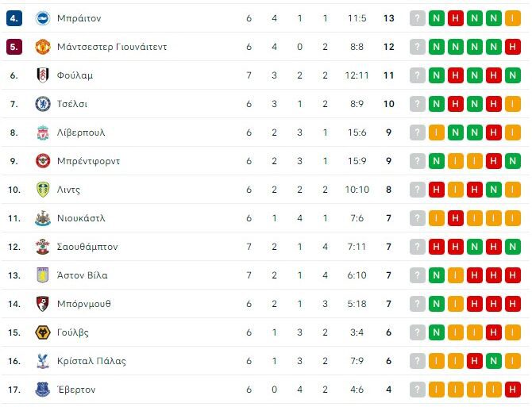The height and width of the screenshot is (407, 532).
Task: Click the position 4 rank badge
Action: pos(13,18)
